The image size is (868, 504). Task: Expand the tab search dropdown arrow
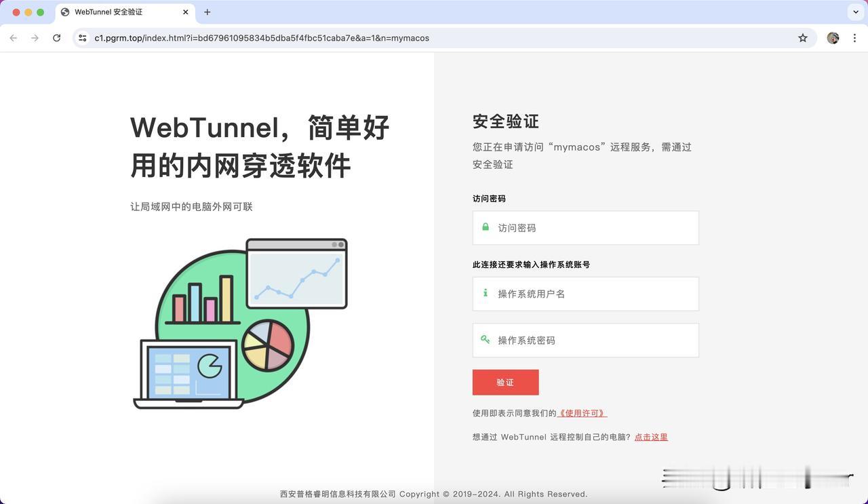(856, 12)
